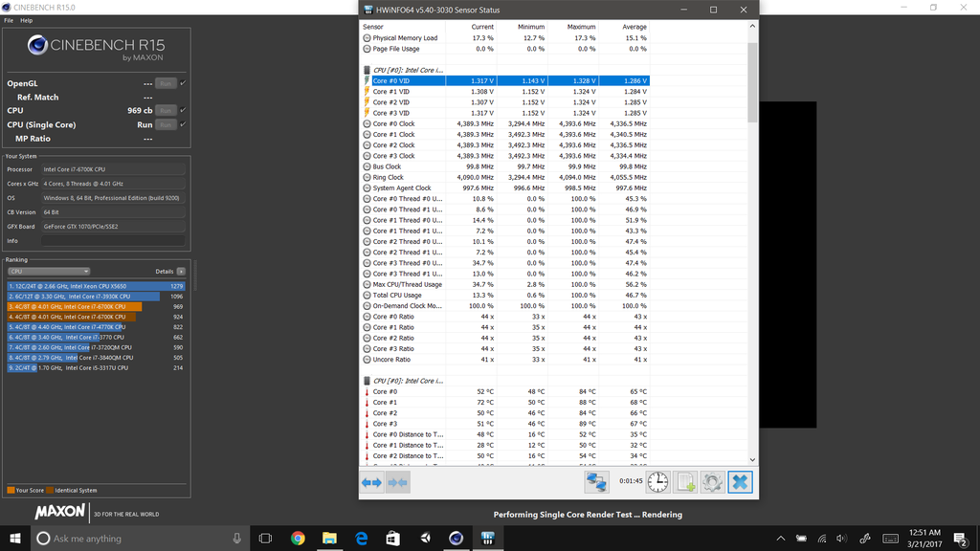Click the greyed shrink-columns arrows icon in HWiNFO

[x=397, y=482]
